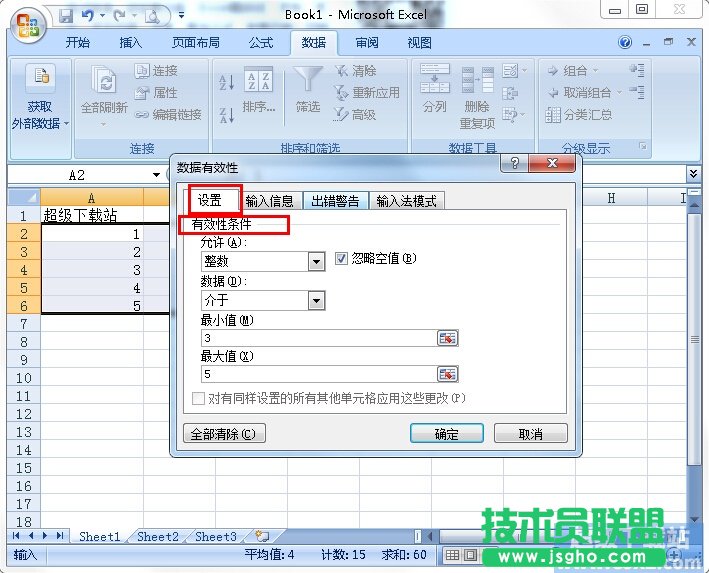Switch to the Input Message (输入信息) tab
This screenshot has height=573, width=709.
[x=270, y=200]
